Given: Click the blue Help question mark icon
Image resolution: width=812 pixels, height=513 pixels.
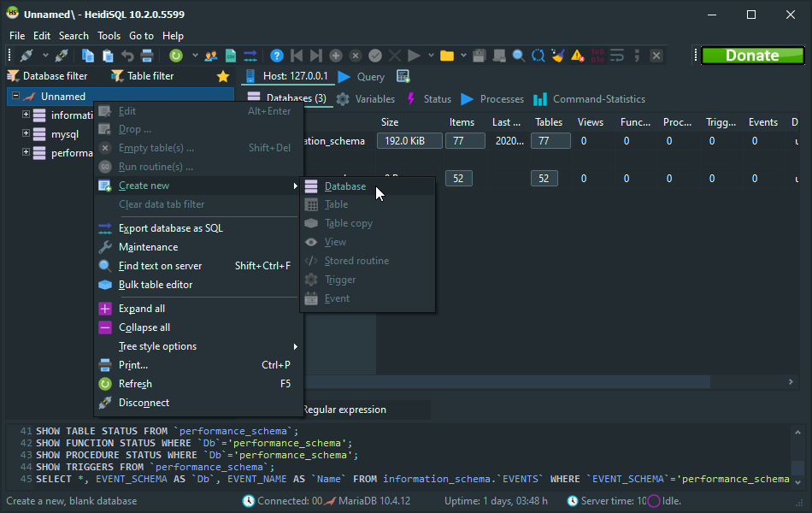Looking at the screenshot, I should click(277, 56).
